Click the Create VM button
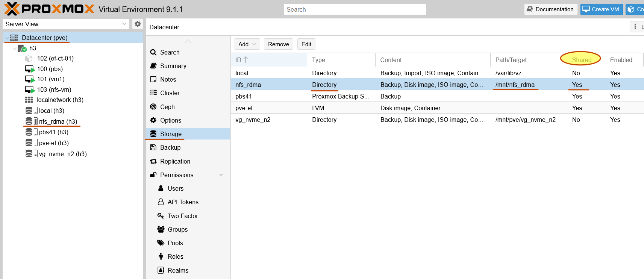The width and height of the screenshot is (644, 279). click(602, 9)
